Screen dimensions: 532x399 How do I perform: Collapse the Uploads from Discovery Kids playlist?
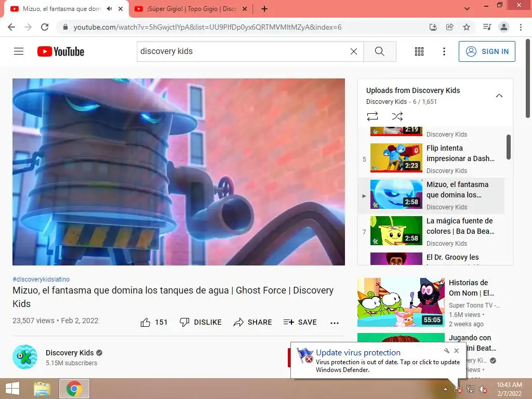pyautogui.click(x=499, y=96)
